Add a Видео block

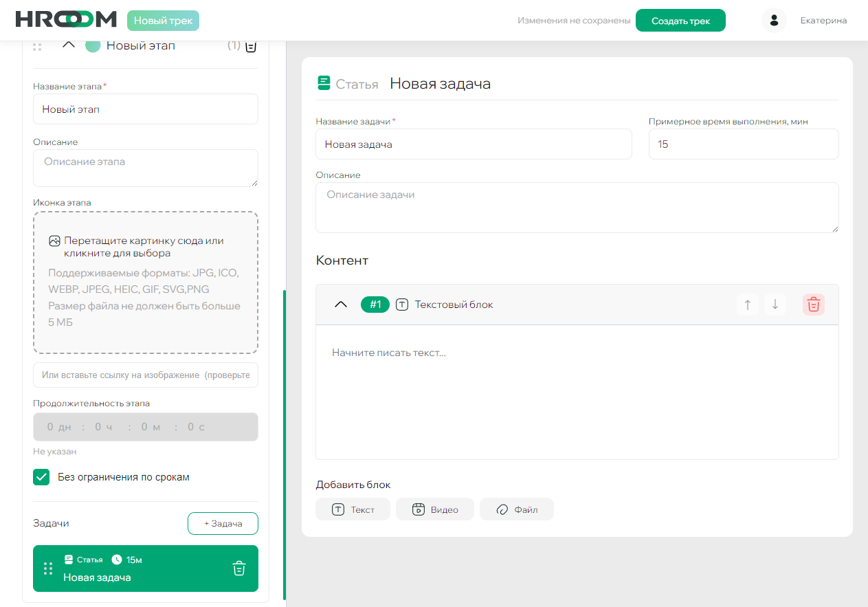(x=434, y=509)
